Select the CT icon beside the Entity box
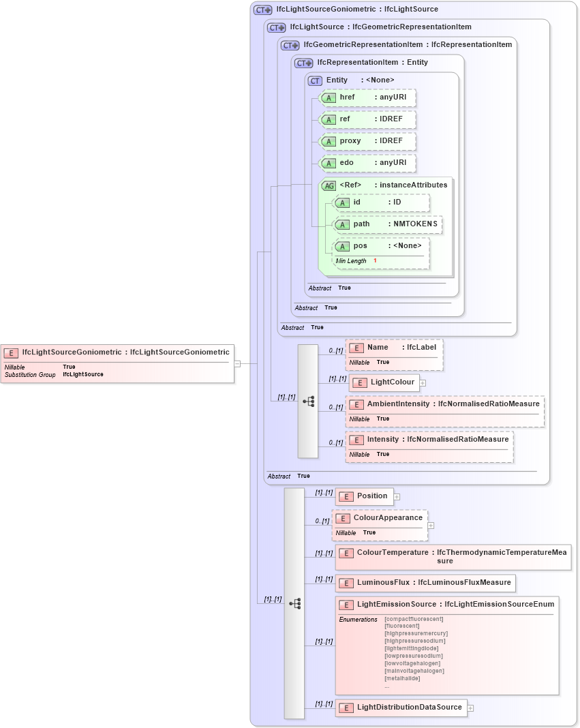Viewport: 580px width, 728px height. pos(314,80)
